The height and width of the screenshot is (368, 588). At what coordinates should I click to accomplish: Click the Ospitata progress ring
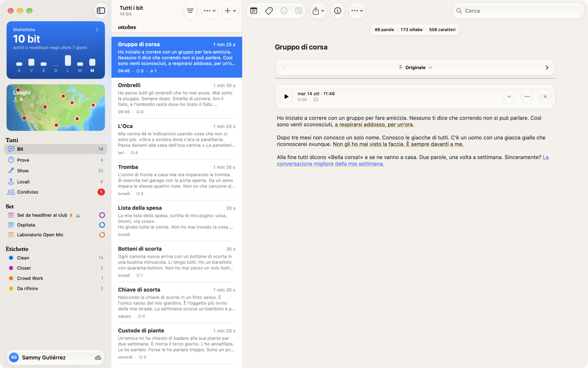[102, 225]
